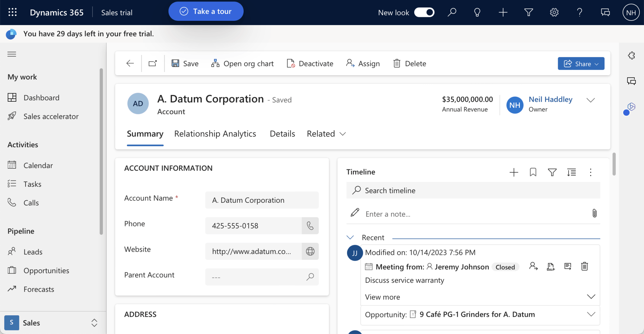Open the Neil Haddley owner link
The image size is (644, 334).
point(550,99)
